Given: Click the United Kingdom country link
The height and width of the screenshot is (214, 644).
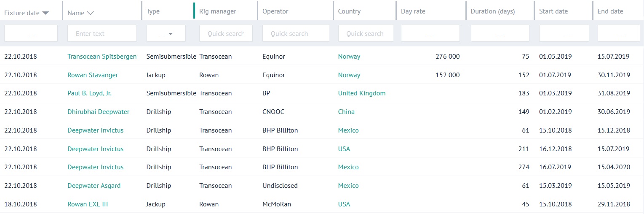Looking at the screenshot, I should (x=361, y=93).
